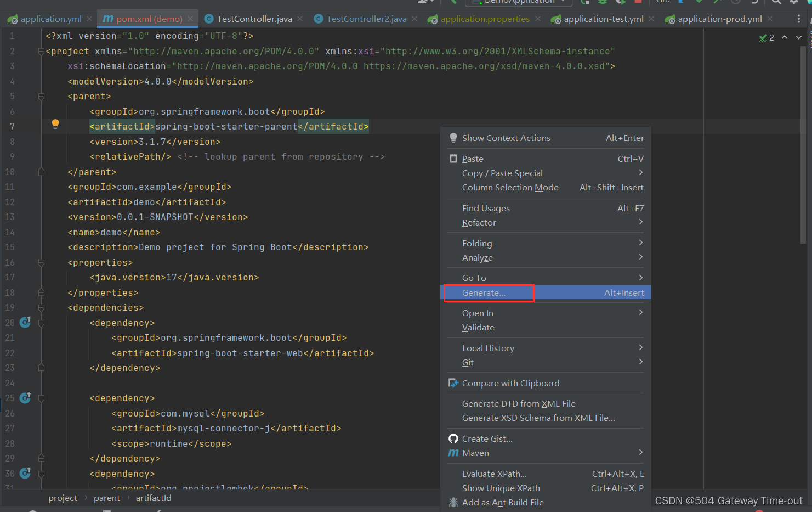812x512 pixels.
Task: Open the editor tabs overflow kebab menu
Action: 798,19
